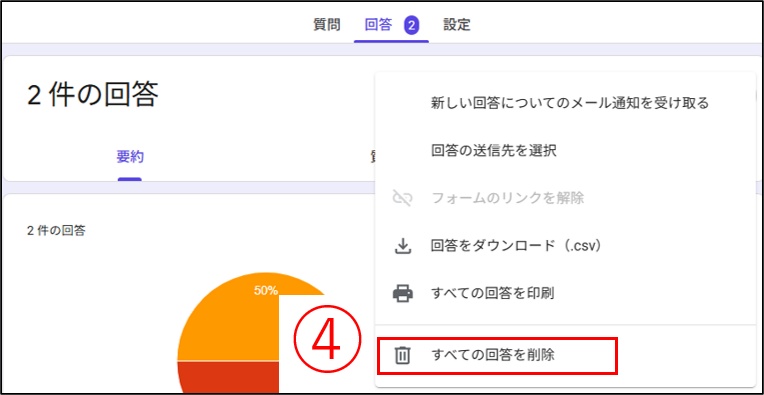This screenshot has height=395, width=764.
Task: Click the trash icon for delete all responses
Action: 402,356
